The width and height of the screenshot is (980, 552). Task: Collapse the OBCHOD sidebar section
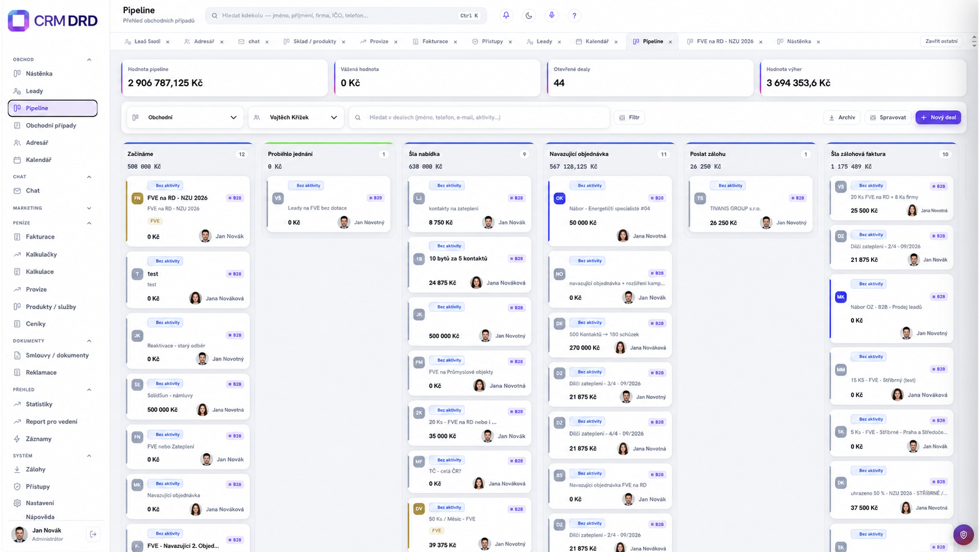89,60
